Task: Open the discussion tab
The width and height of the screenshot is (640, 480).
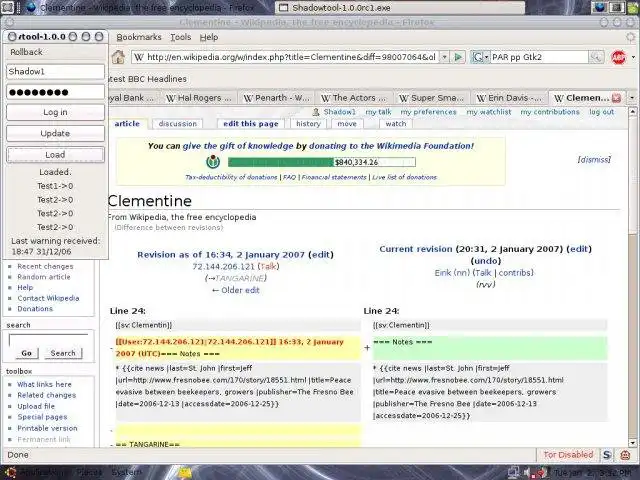Action: click(178, 124)
